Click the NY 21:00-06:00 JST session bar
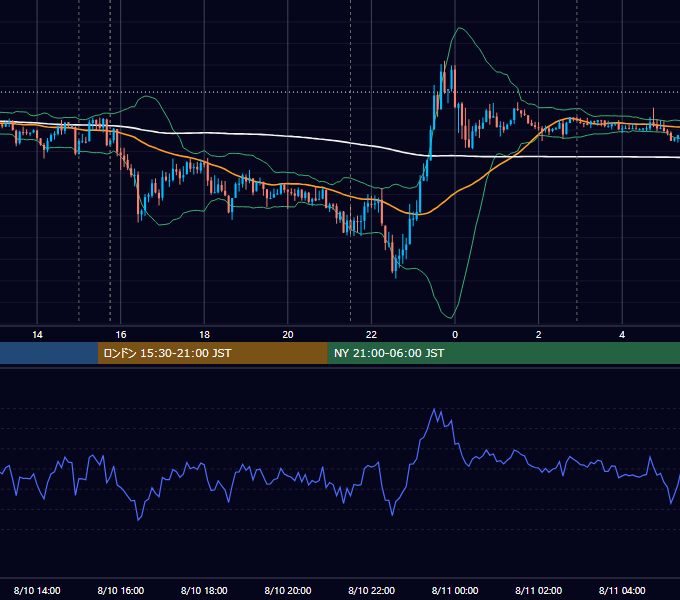The image size is (680, 600). pos(503,353)
